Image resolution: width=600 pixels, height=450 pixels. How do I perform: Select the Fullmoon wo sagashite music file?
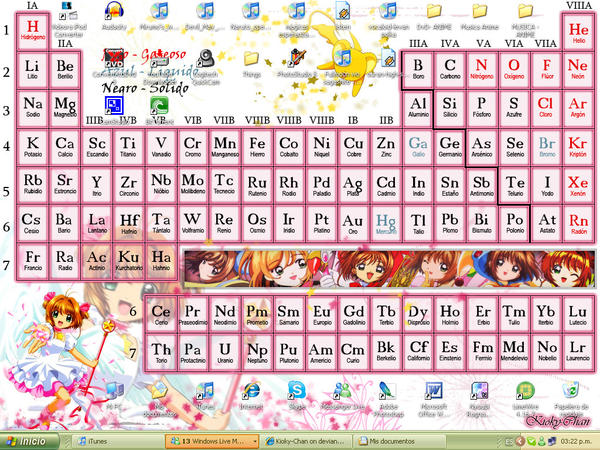pyautogui.click(x=342, y=58)
